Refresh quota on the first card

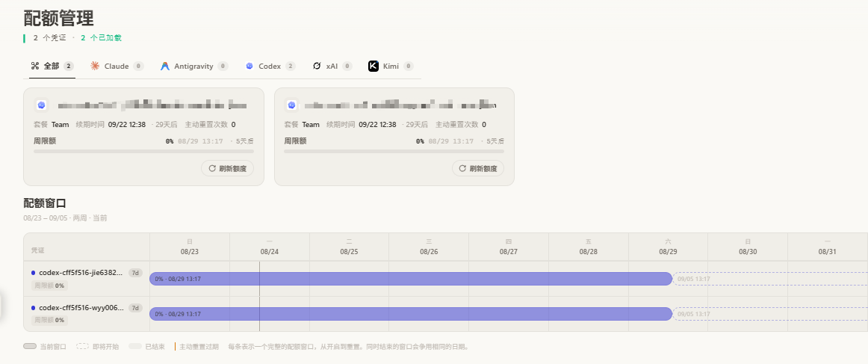click(x=227, y=168)
